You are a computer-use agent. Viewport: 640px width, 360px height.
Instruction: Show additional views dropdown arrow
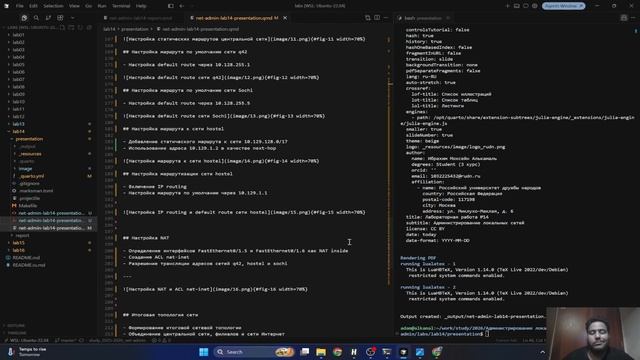(73, 18)
